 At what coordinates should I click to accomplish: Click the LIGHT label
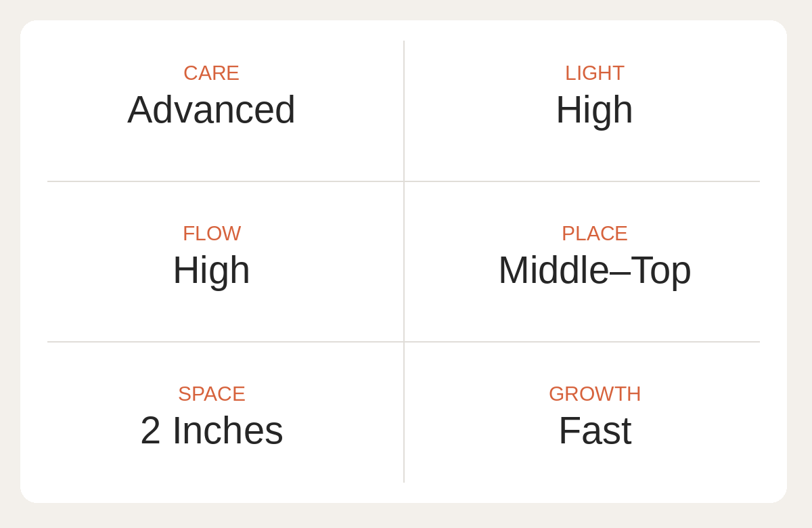595,73
